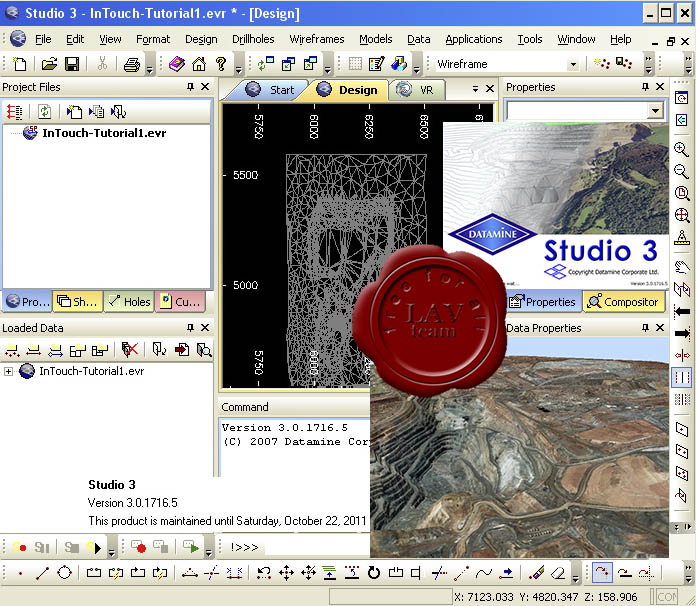The width and height of the screenshot is (696, 606).
Task: Select the Compositor tab
Action: 624,302
